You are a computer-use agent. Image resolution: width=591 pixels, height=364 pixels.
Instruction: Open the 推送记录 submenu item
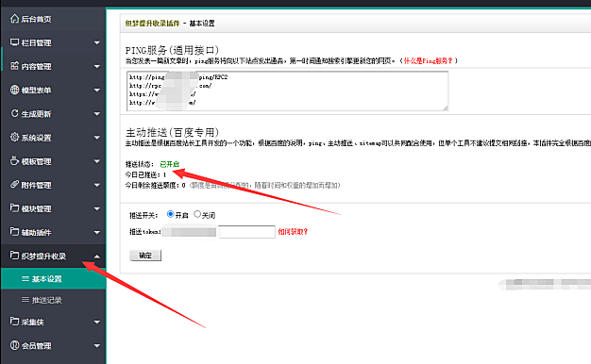(53, 300)
